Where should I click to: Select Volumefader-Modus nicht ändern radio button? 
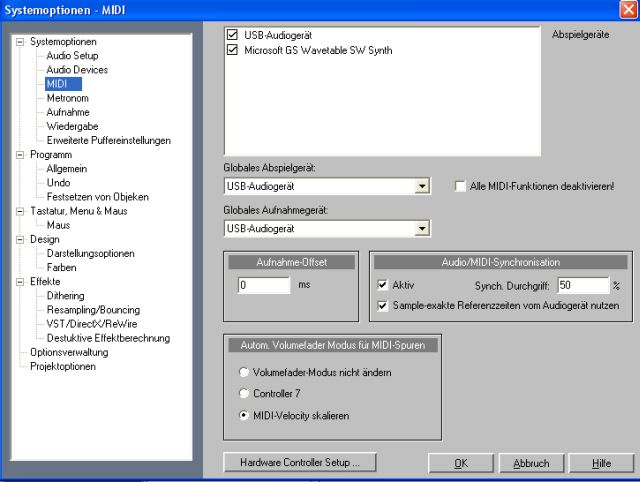244,372
